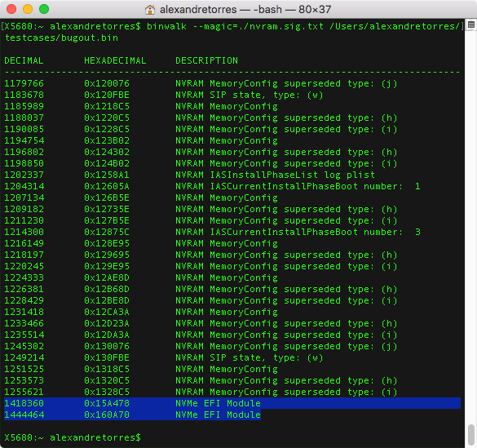Screen dimensions: 477x448
Task: Click the hex value 0x126B5E
Action: click(x=107, y=197)
